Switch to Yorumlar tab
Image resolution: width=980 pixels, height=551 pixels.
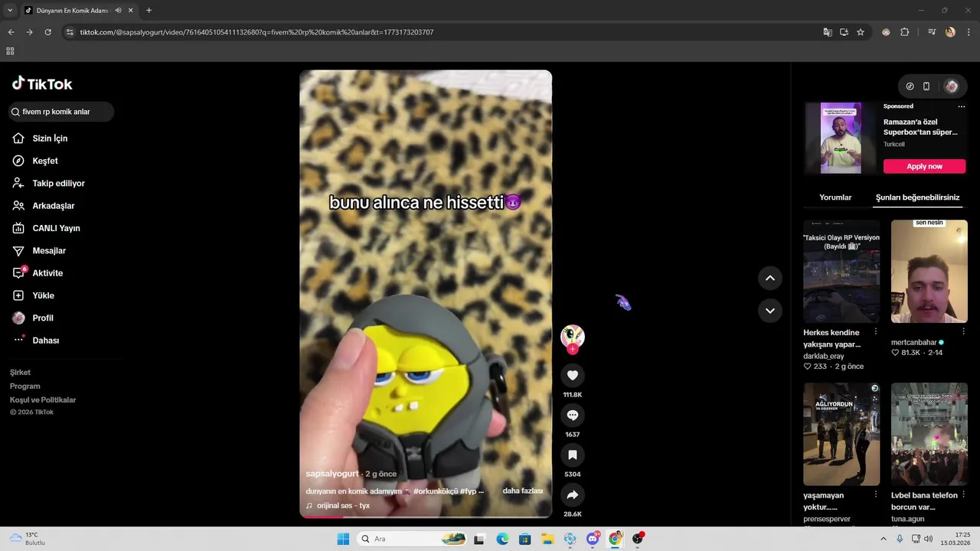click(x=835, y=197)
